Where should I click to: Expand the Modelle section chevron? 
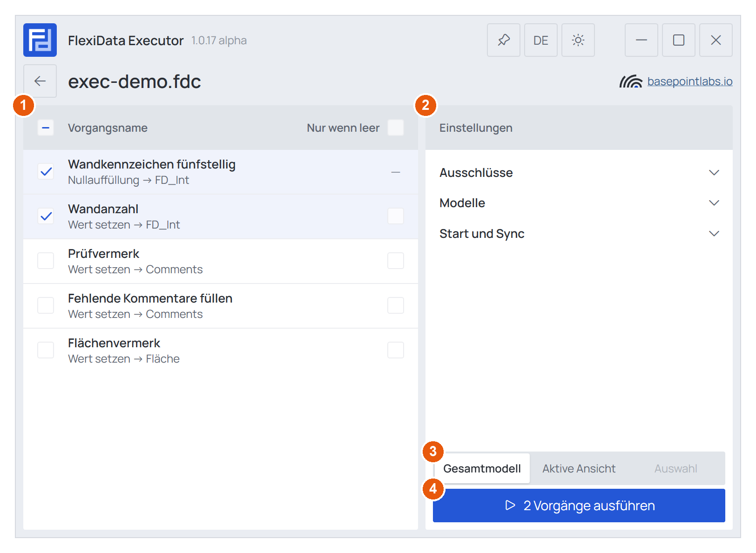coord(714,203)
